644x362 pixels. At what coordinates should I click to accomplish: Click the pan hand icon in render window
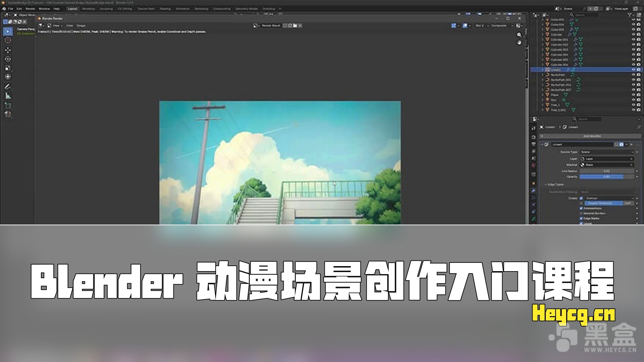[x=519, y=43]
